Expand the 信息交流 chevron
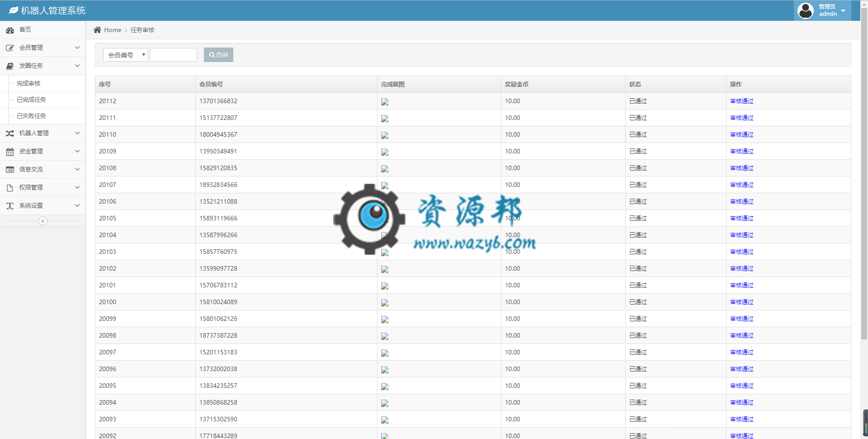This screenshot has width=868, height=439. [x=77, y=169]
